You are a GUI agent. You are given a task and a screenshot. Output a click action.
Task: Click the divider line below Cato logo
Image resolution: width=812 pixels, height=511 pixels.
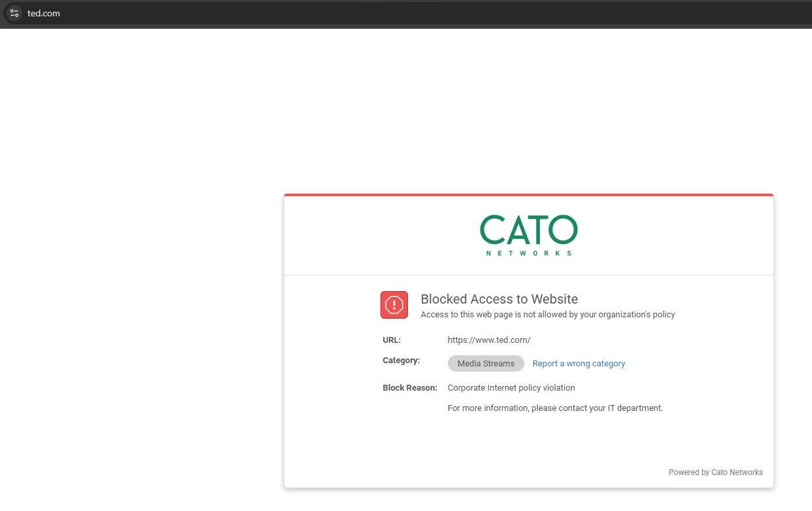[528, 275]
